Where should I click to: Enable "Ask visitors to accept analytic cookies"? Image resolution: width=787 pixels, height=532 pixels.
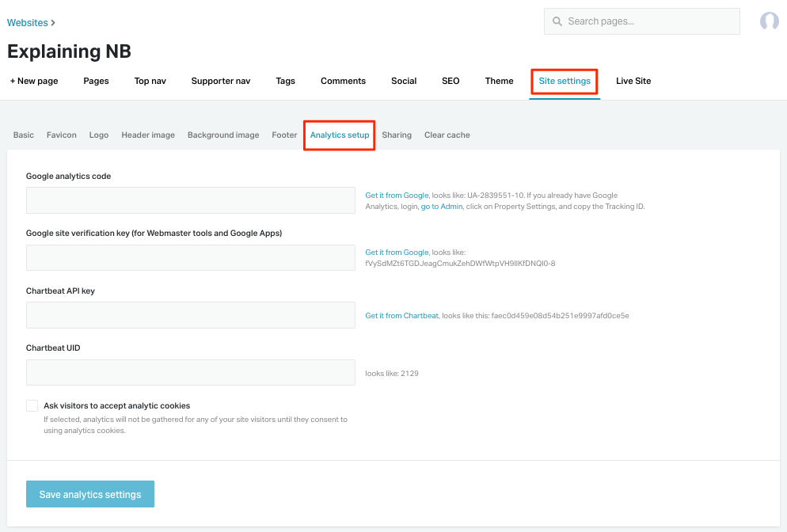[32, 405]
